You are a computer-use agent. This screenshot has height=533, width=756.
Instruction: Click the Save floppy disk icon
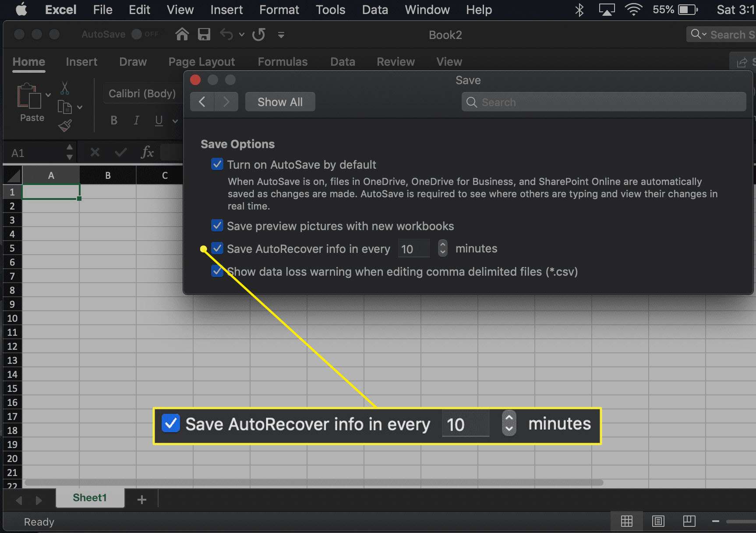tap(204, 34)
